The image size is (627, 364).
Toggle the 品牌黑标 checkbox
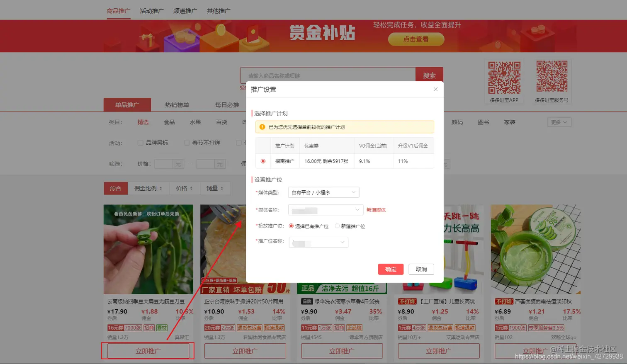(x=140, y=143)
